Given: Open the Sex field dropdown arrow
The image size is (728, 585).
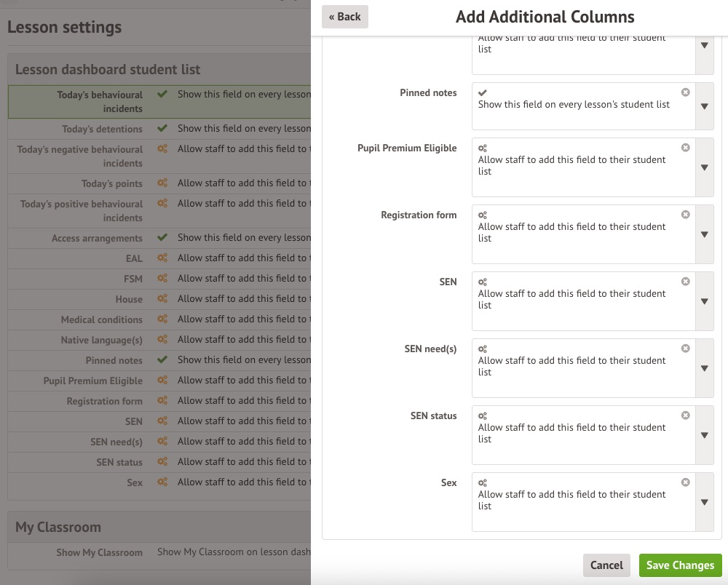Looking at the screenshot, I should coord(704,502).
